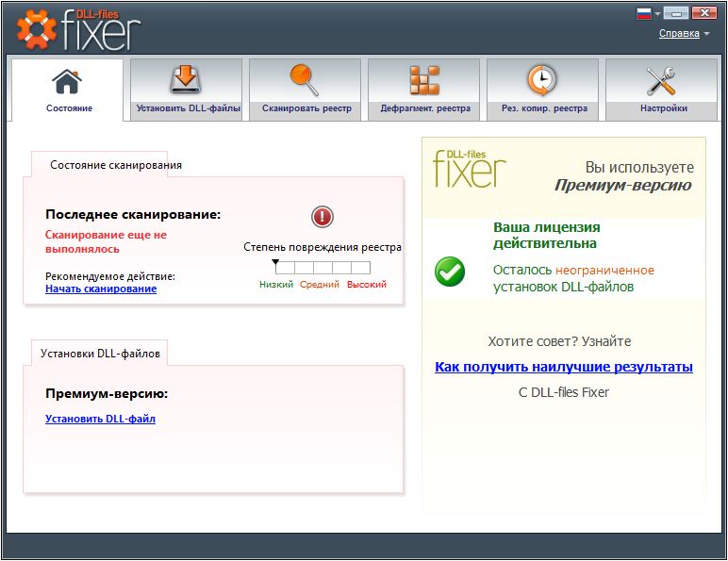Click the Начать сканирование link

coord(101,289)
